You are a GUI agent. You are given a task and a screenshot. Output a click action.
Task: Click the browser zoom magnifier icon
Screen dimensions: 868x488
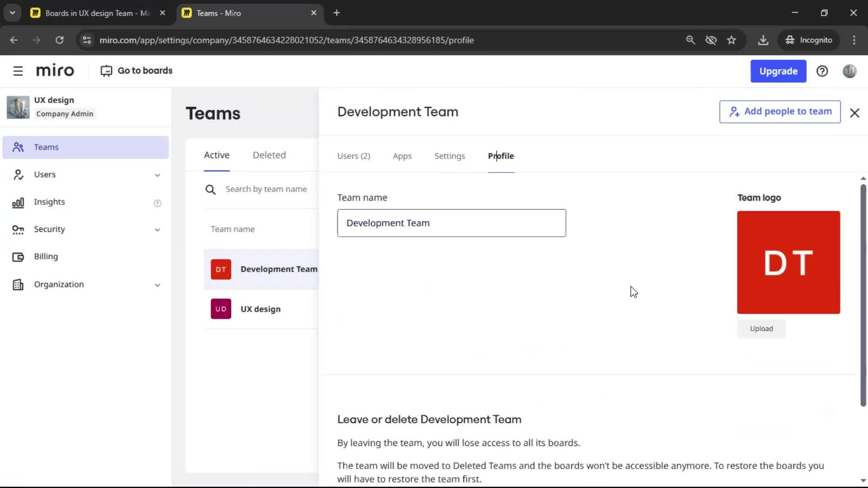pos(690,40)
